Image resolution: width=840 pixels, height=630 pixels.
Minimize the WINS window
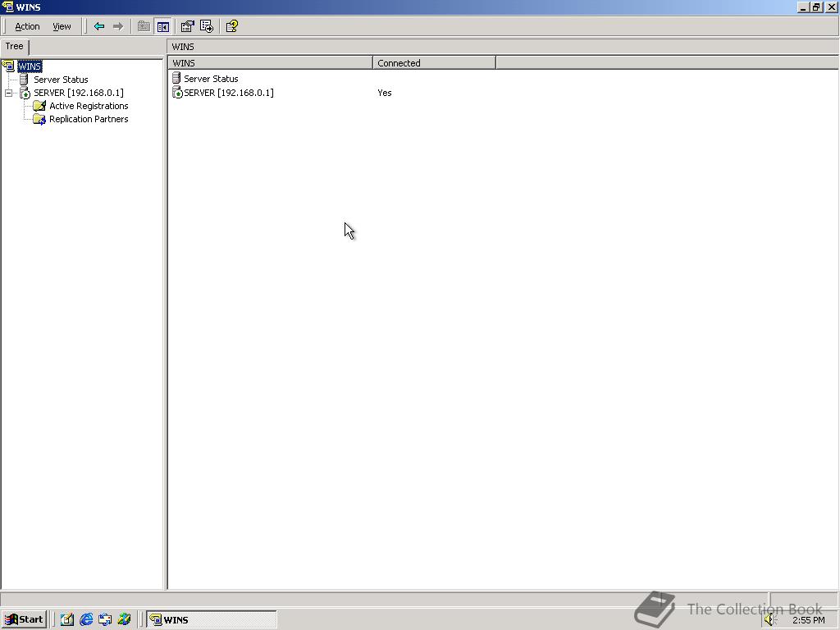tap(804, 7)
